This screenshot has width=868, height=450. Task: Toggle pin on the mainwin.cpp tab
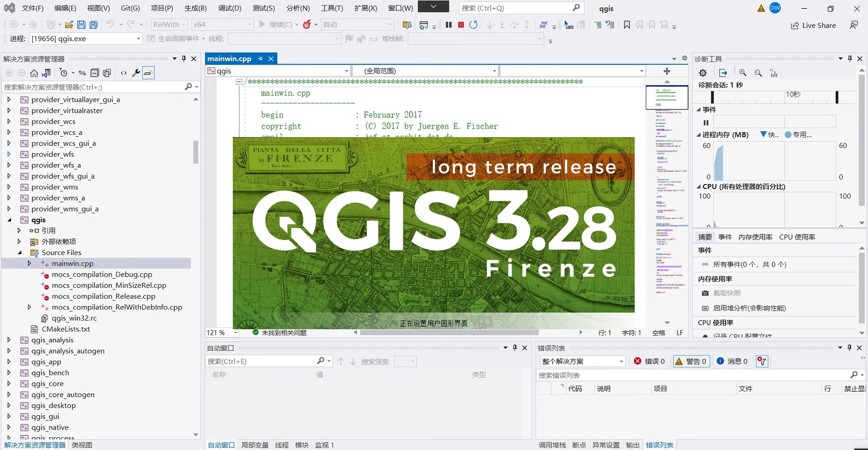(260, 59)
